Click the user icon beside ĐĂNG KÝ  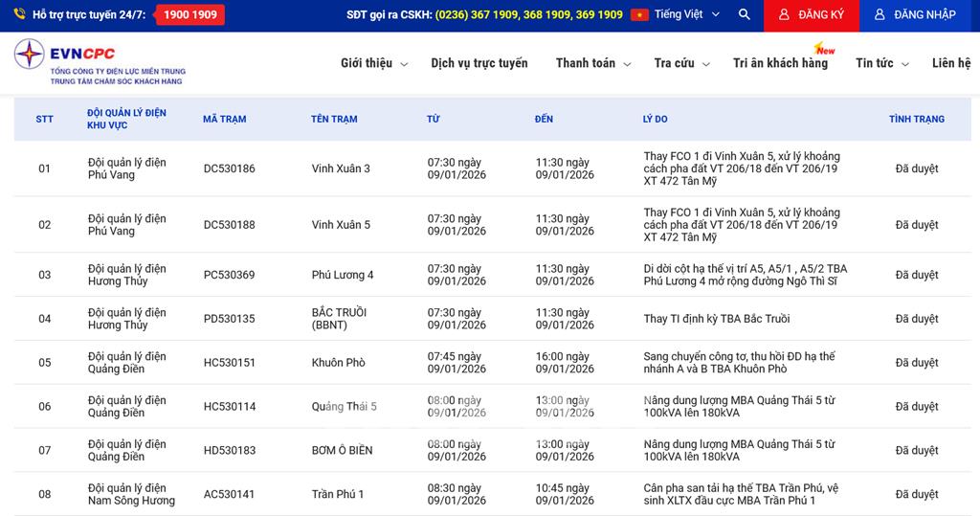coord(784,15)
